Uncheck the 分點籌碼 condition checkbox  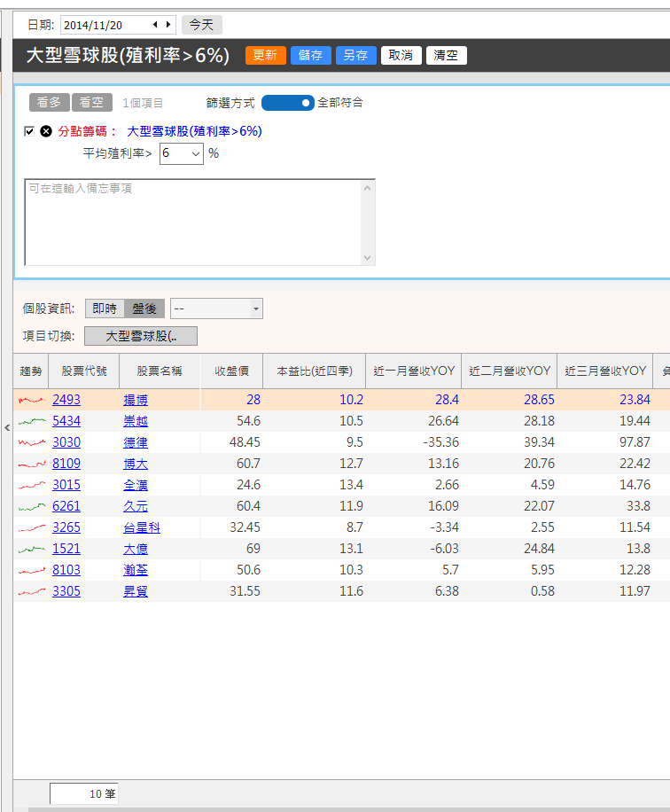pos(29,131)
